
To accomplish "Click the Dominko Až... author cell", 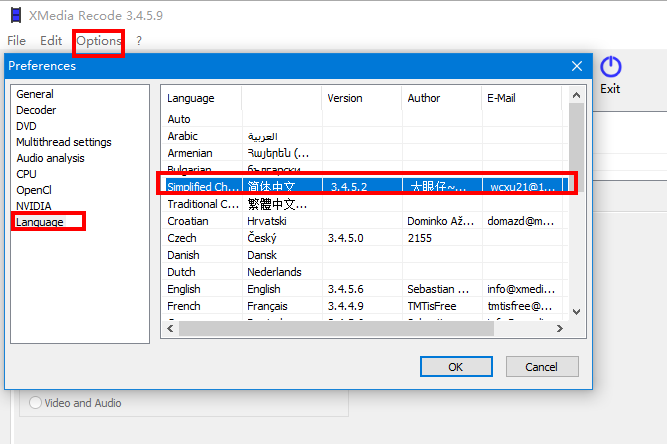I will coord(441,221).
